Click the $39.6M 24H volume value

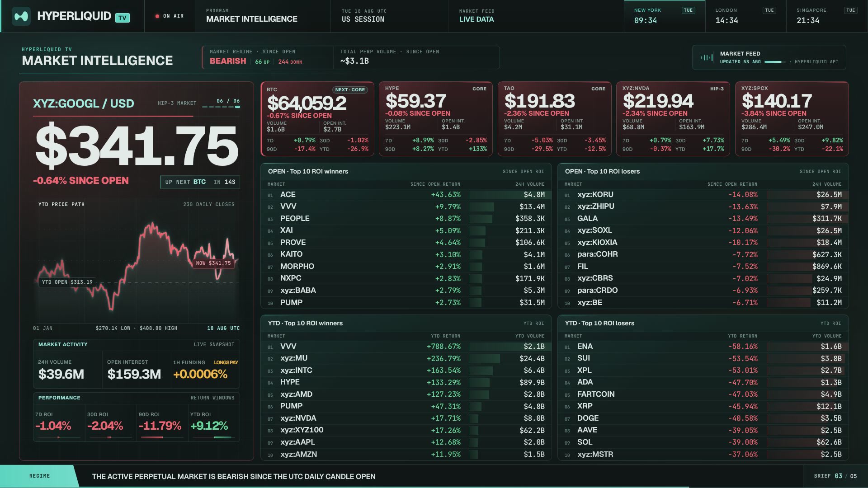pyautogui.click(x=61, y=374)
